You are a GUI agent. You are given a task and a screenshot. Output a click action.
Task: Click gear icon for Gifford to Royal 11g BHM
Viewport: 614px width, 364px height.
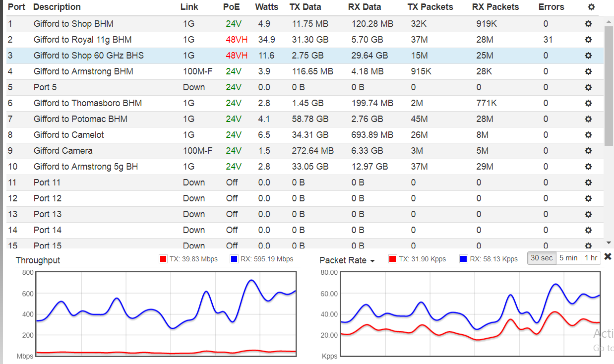(x=588, y=40)
